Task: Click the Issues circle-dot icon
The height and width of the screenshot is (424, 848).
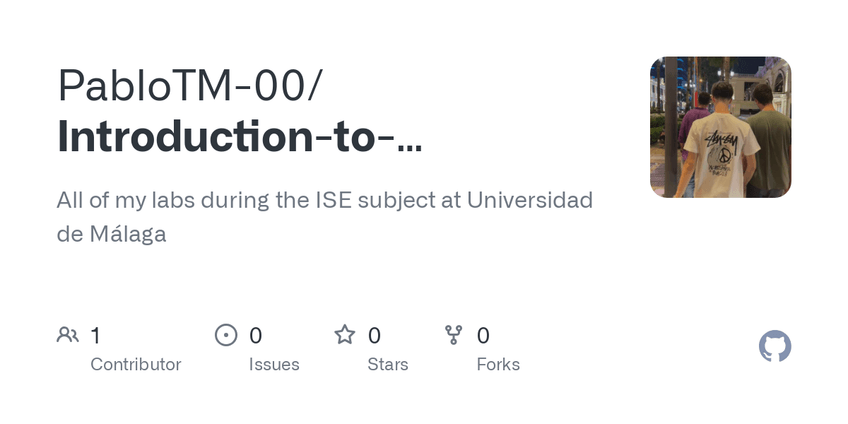Action: pyautogui.click(x=227, y=335)
